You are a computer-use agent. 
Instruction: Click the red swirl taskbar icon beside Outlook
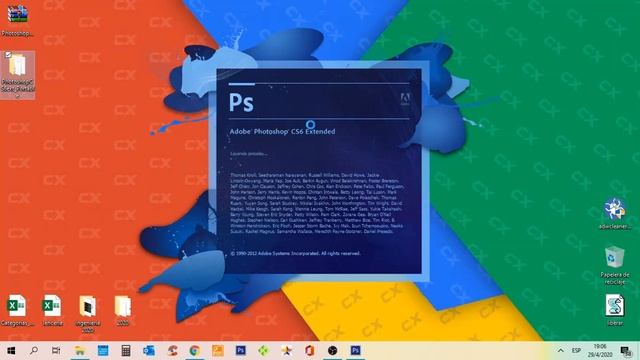click(x=172, y=351)
